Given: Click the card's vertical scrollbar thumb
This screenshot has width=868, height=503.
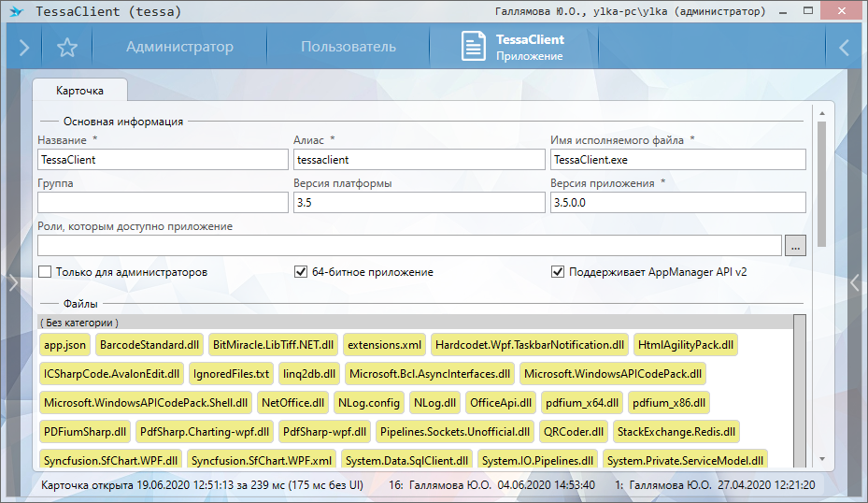Looking at the screenshot, I should (x=822, y=182).
